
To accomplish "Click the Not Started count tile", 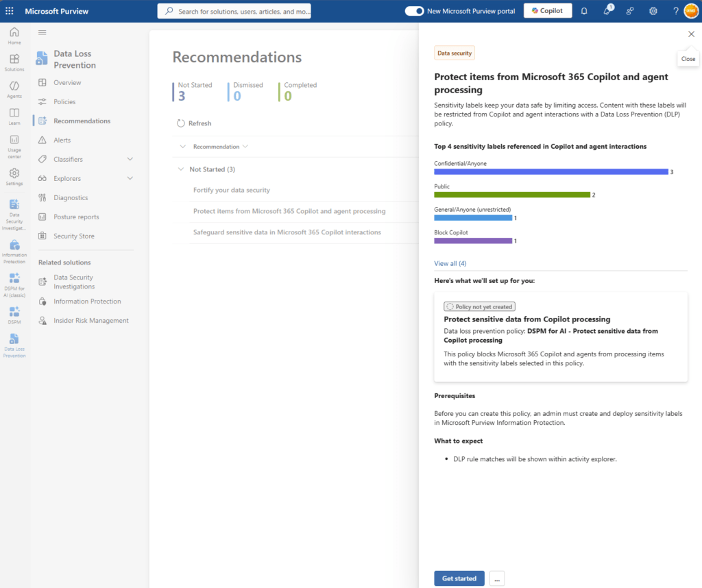I will 193,91.
